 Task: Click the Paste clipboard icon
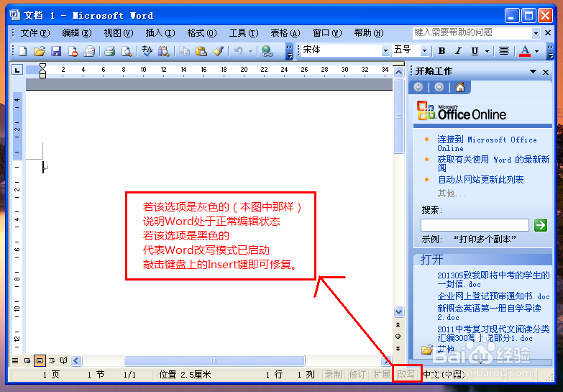click(x=201, y=51)
